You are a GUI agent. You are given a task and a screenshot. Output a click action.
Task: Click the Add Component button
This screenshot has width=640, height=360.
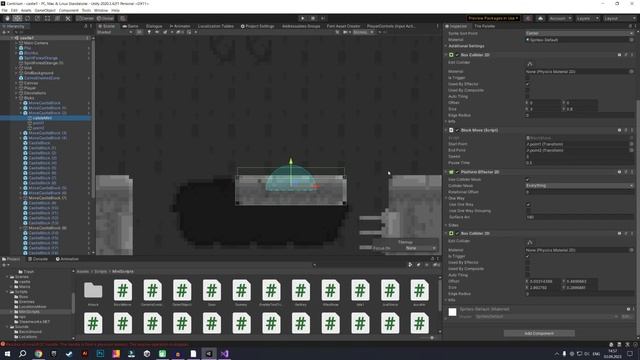pos(539,333)
